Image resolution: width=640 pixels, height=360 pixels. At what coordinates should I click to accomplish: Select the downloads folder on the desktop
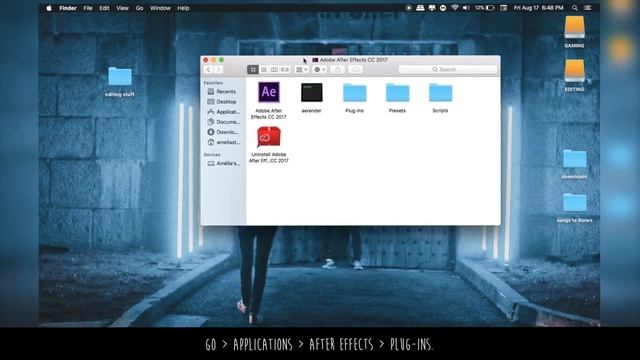point(575,159)
